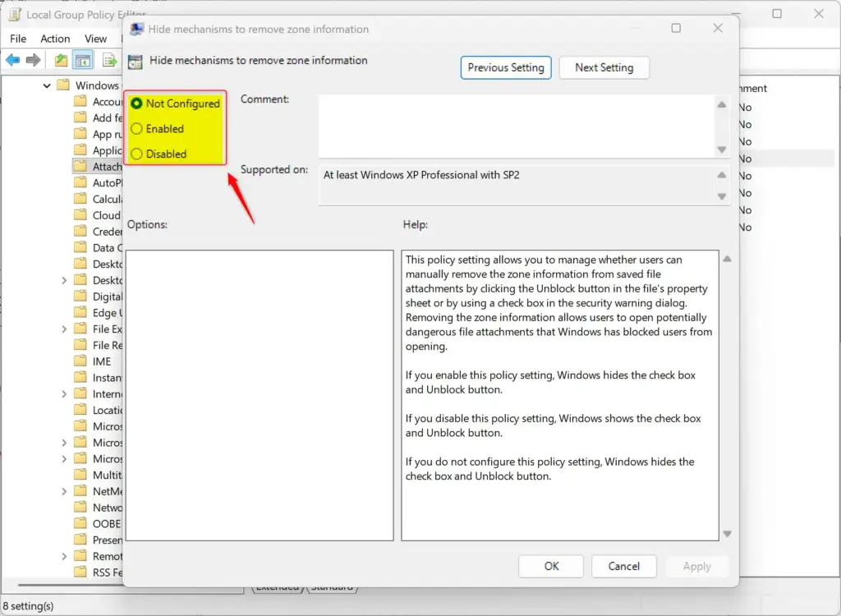Click the Windows Components folder icon
The image size is (841, 616).
tap(63, 85)
